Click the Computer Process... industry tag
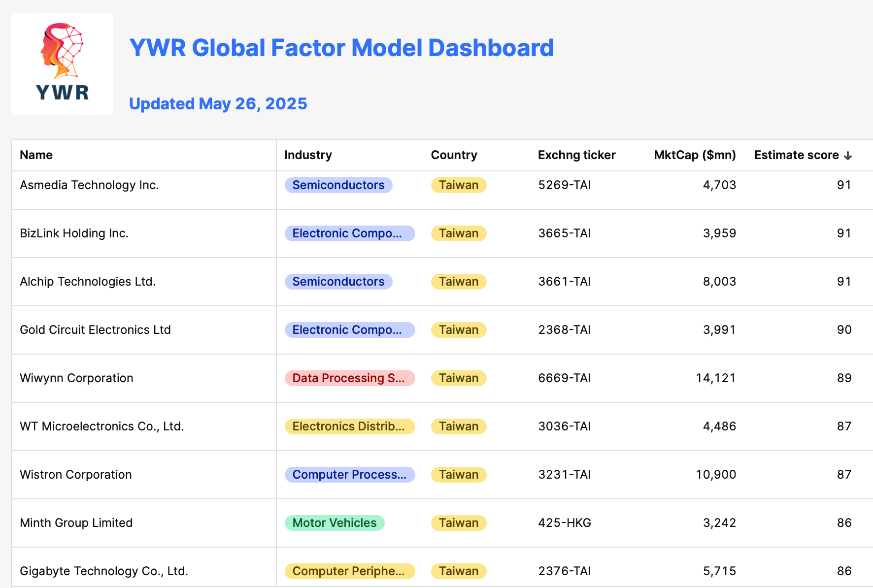The width and height of the screenshot is (873, 588). point(350,475)
